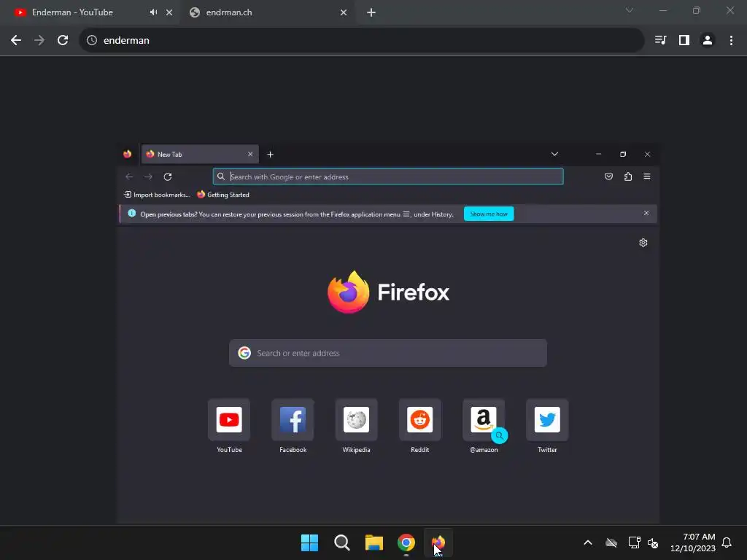Open Chrome profile avatar menu
Image resolution: width=747 pixels, height=560 pixels.
click(x=708, y=41)
